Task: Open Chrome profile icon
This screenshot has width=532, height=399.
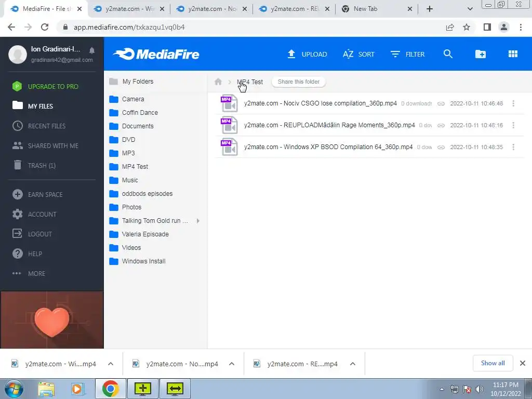Action: (x=504, y=27)
